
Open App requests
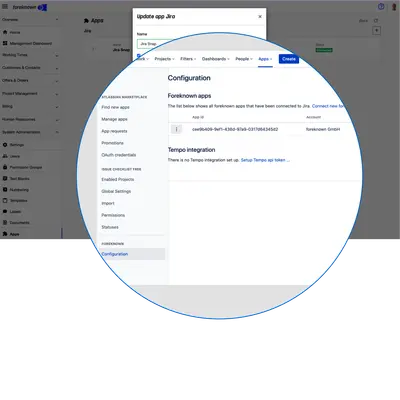(114, 131)
